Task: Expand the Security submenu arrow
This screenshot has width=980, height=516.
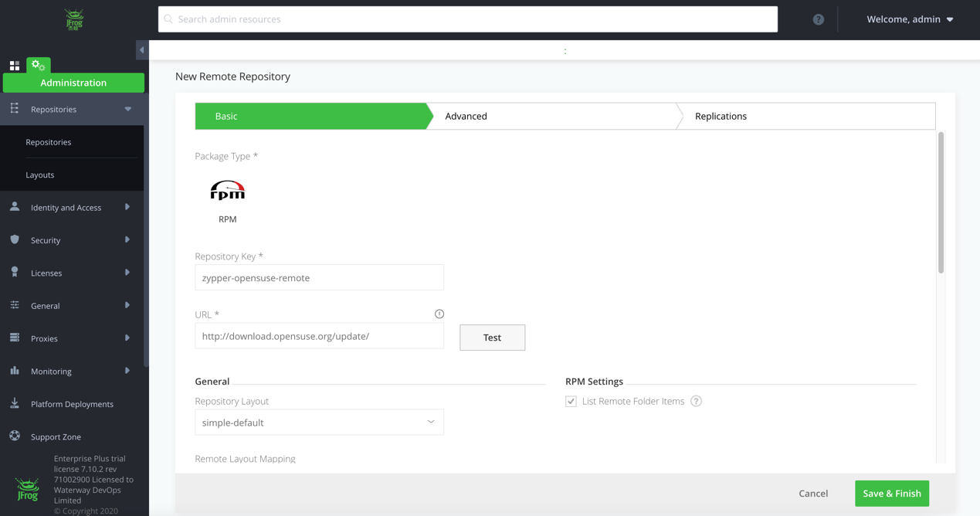Action: point(127,239)
